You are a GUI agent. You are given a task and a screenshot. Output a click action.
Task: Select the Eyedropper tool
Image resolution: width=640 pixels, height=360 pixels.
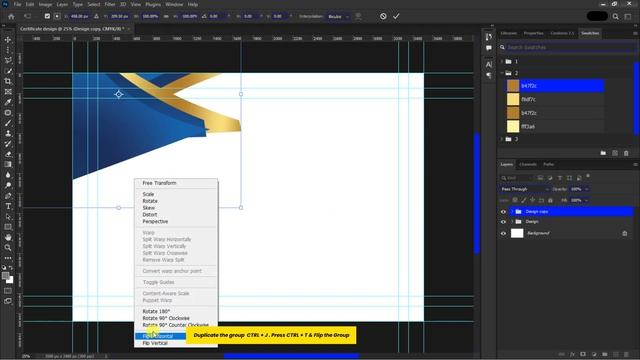[8, 102]
